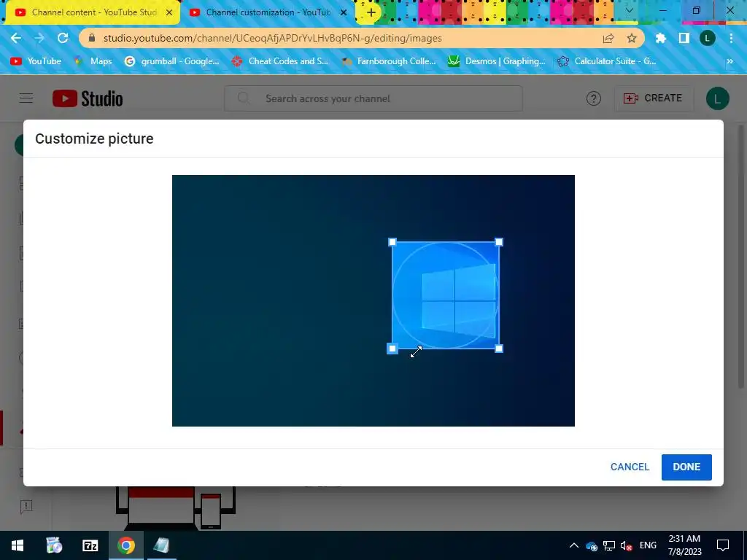
Task: Open Calculator Suite bookmark
Action: 607,61
